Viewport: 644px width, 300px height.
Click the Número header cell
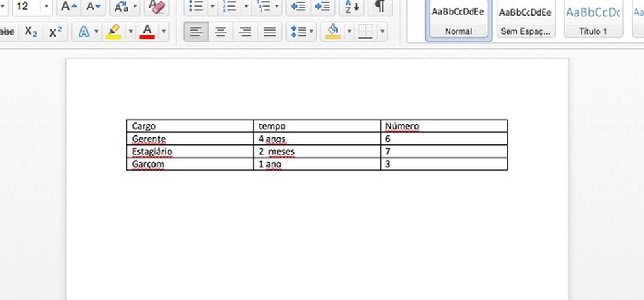click(x=444, y=126)
